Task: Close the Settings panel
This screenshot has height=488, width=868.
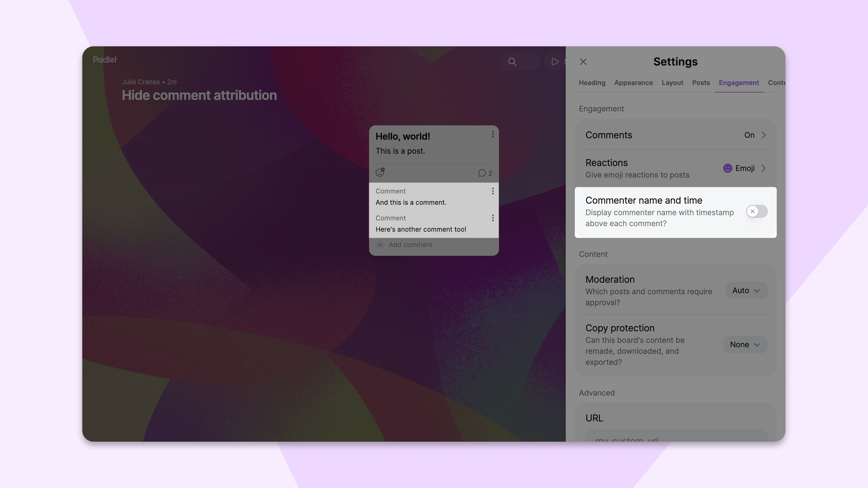Action: pyautogui.click(x=583, y=62)
